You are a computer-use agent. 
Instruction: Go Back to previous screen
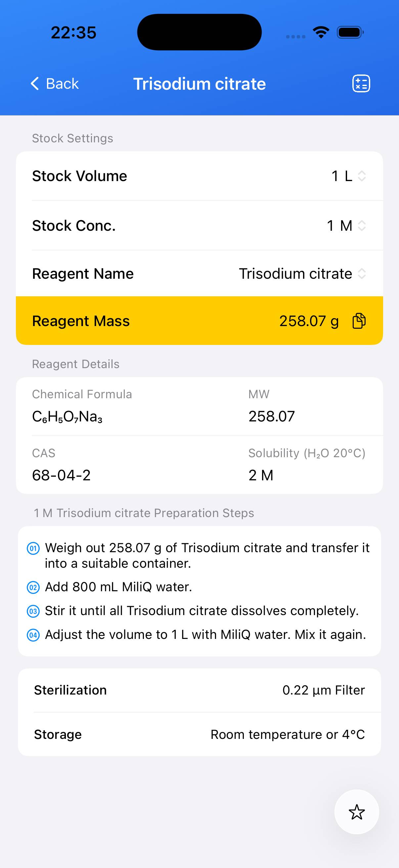pos(62,83)
